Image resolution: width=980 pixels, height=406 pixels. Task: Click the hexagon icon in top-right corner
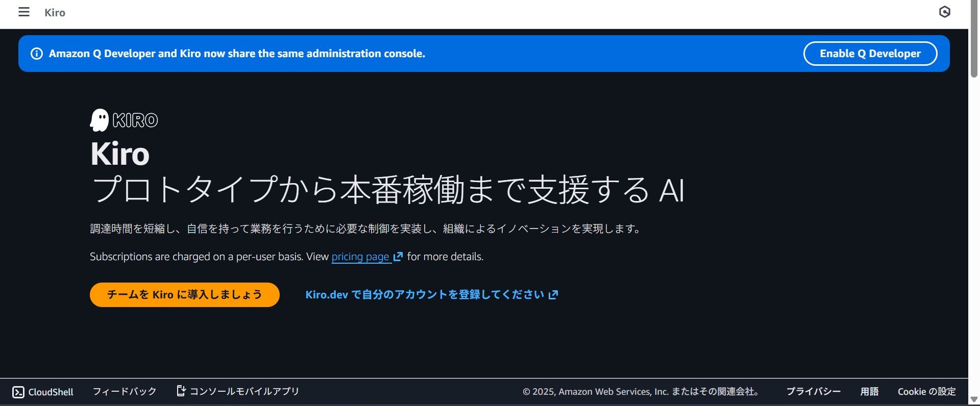click(944, 12)
